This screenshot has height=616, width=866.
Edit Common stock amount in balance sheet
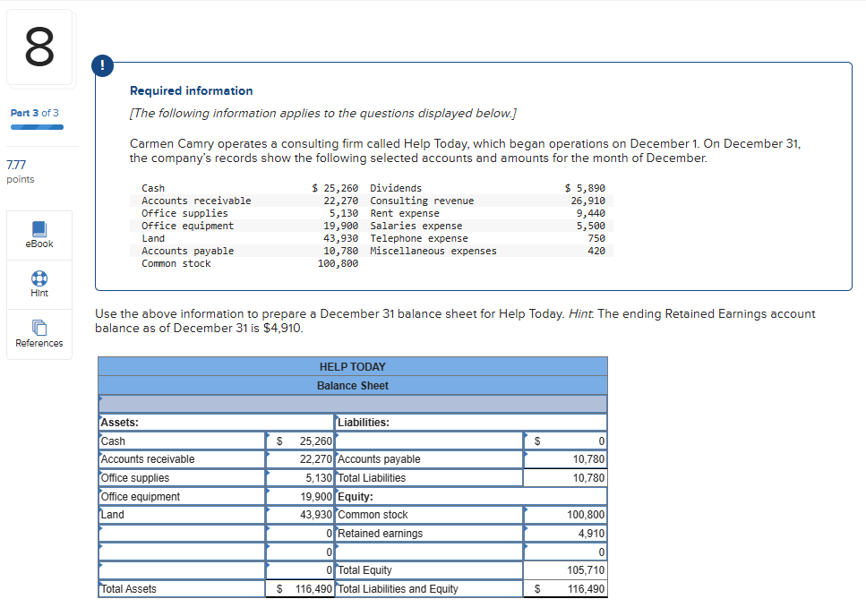point(565,515)
